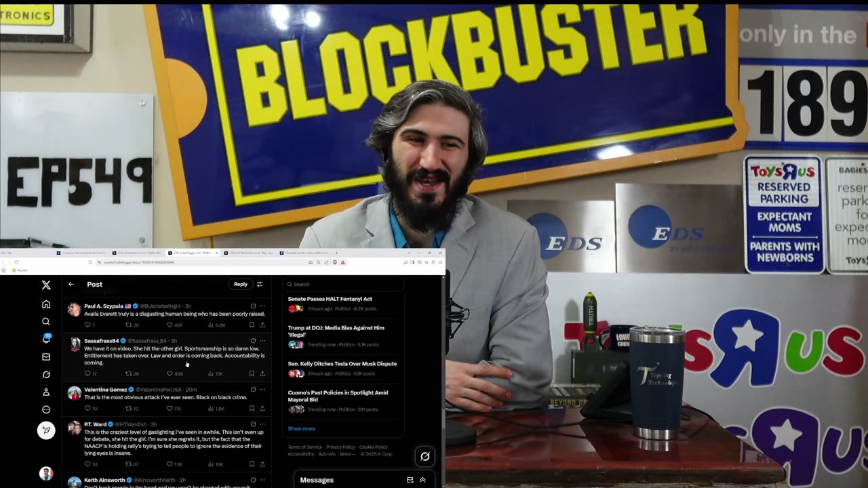Open more options on Sassafrass84's post
Image resolution: width=868 pixels, height=488 pixels.
pos(262,340)
